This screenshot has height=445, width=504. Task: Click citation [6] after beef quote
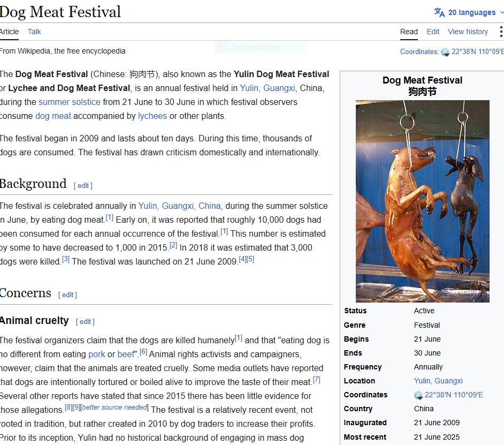pos(143,352)
